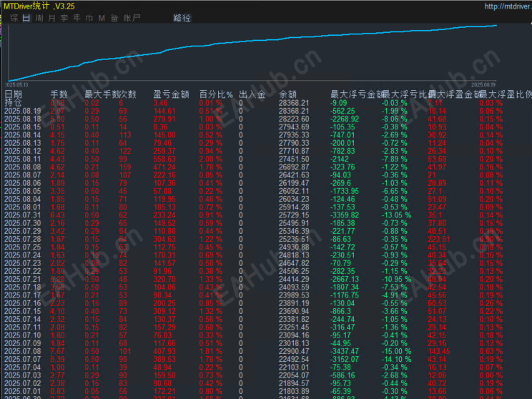Viewport: 532px width, 399px height.
Task: Click balance value 27451.50
Action: (294, 159)
